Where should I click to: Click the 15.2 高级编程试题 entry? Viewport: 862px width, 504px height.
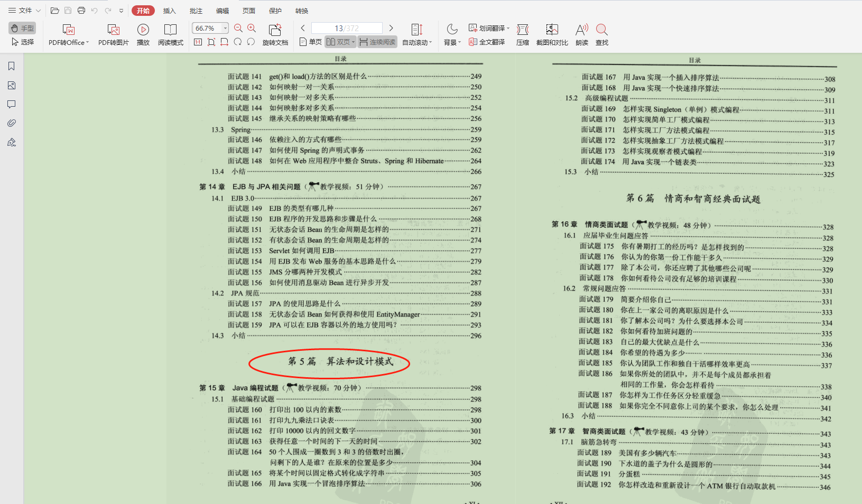[700, 98]
